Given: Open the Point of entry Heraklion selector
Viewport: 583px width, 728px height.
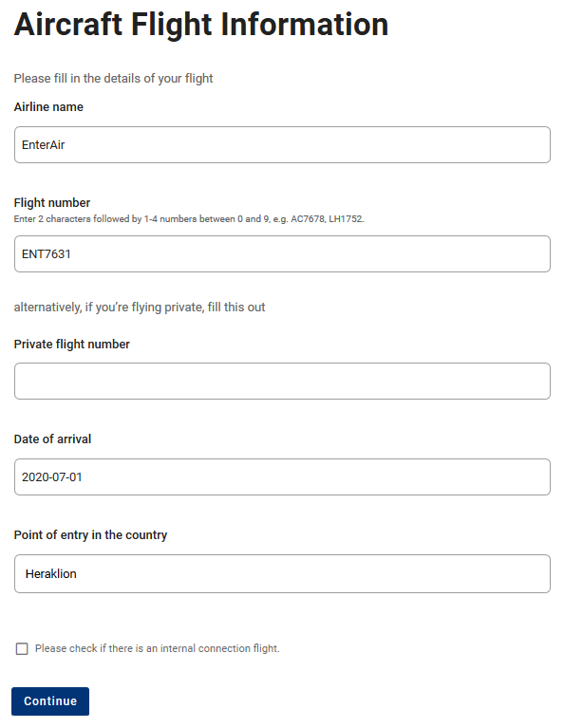Looking at the screenshot, I should 282,573.
